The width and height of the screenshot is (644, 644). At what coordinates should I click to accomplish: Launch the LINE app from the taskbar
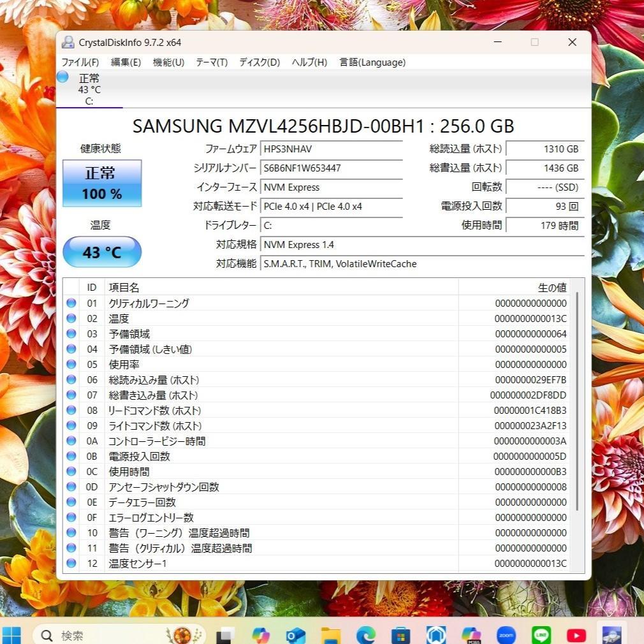pyautogui.click(x=541, y=635)
